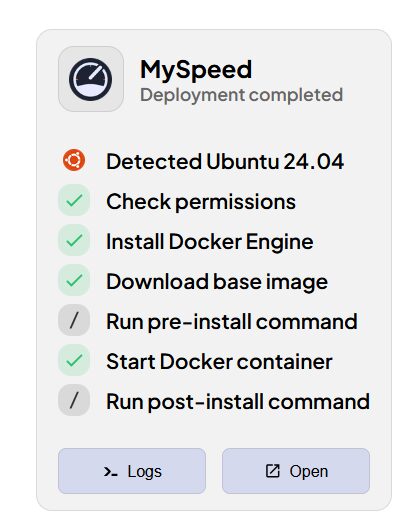Viewport: 406px width, 515px height.
Task: Click the Install Docker Engine step label
Action: tap(210, 242)
